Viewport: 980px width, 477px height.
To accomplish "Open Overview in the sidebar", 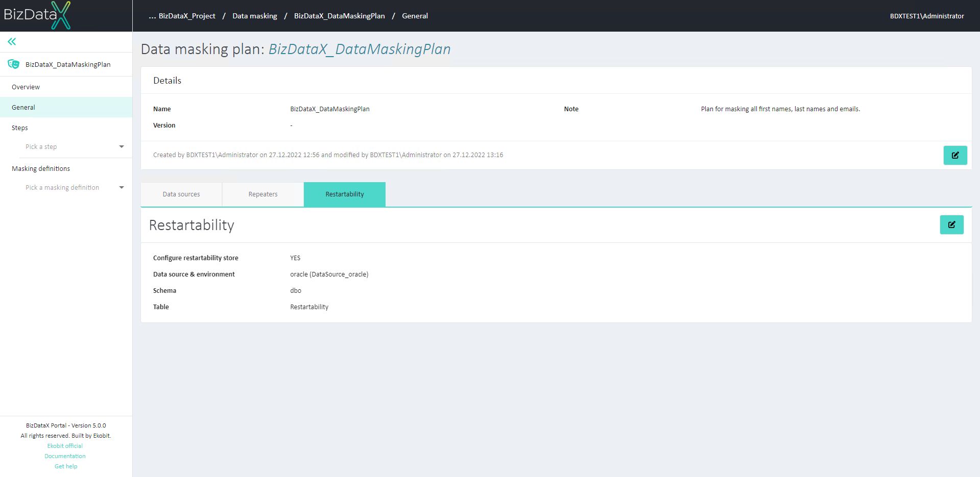I will (66, 87).
